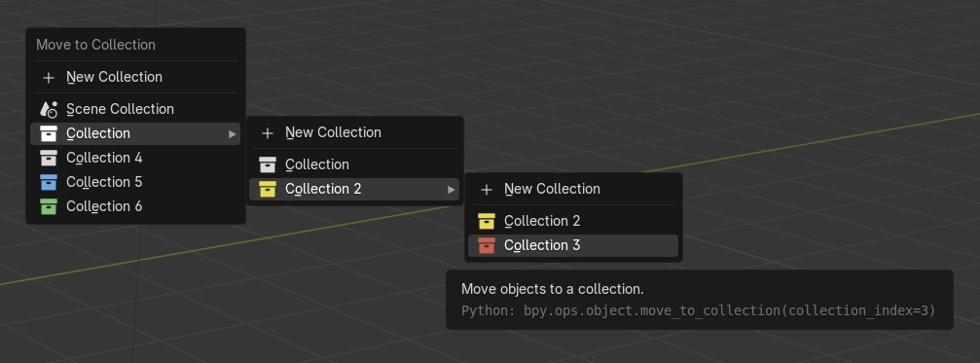980x363 pixels.
Task: Click plus icon in the second submenu
Action: 267,133
